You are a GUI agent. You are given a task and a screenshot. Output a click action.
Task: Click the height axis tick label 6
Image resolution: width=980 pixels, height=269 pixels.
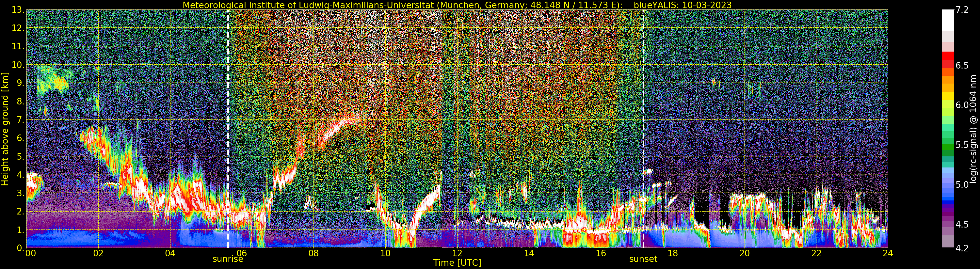[x=20, y=138]
